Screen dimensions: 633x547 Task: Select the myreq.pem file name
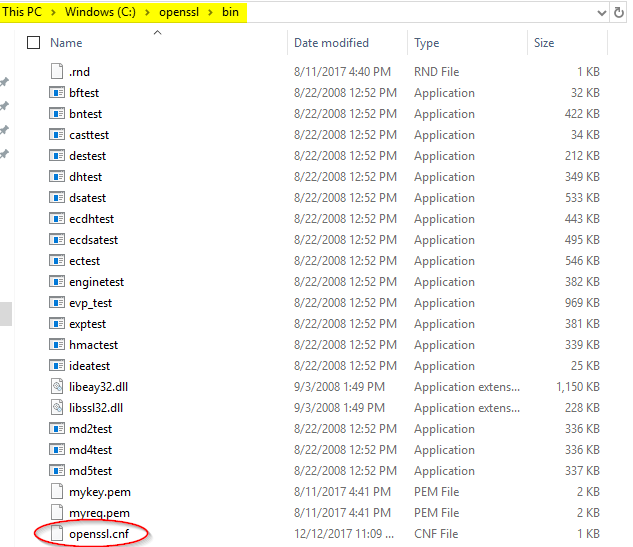(x=99, y=513)
